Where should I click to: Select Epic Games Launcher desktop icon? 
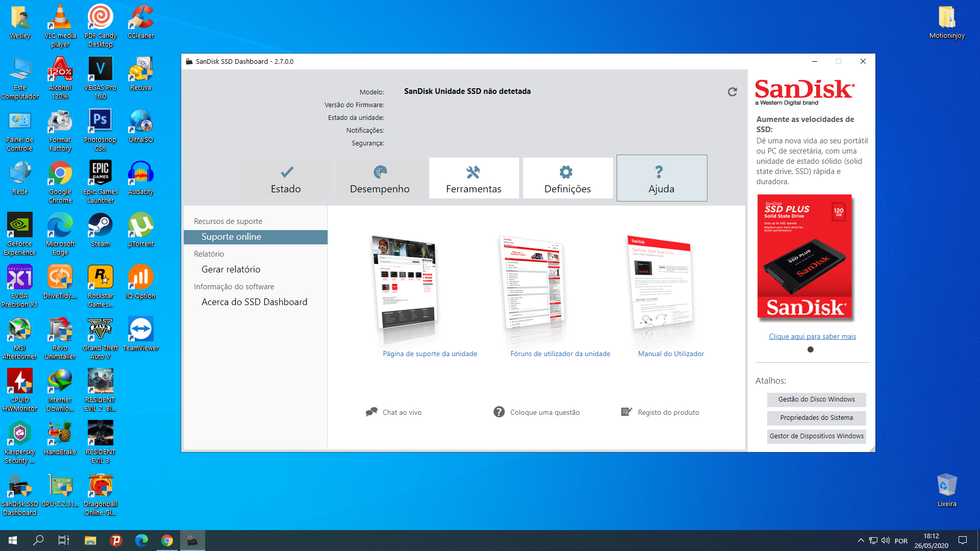(x=101, y=182)
